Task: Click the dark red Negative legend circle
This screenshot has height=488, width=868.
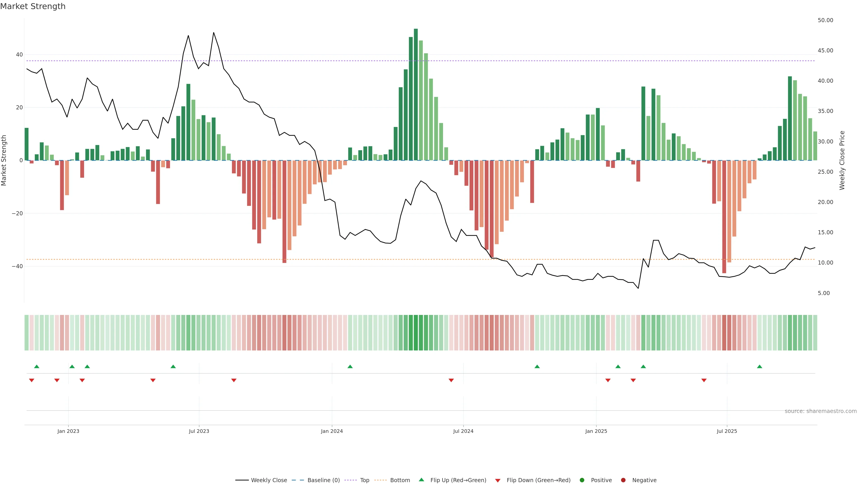Action: pos(623,480)
